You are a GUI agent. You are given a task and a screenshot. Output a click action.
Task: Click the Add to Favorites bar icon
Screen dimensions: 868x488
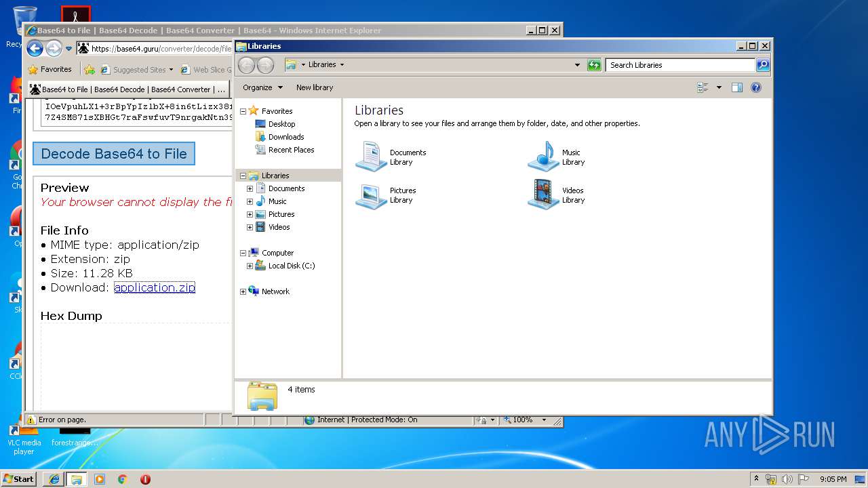(x=89, y=69)
